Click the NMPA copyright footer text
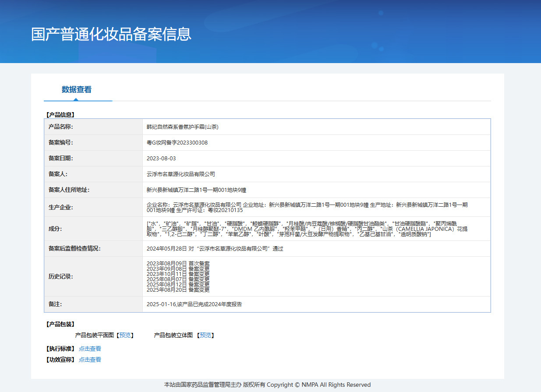Screen dimensions: 541x392 pos(267,385)
